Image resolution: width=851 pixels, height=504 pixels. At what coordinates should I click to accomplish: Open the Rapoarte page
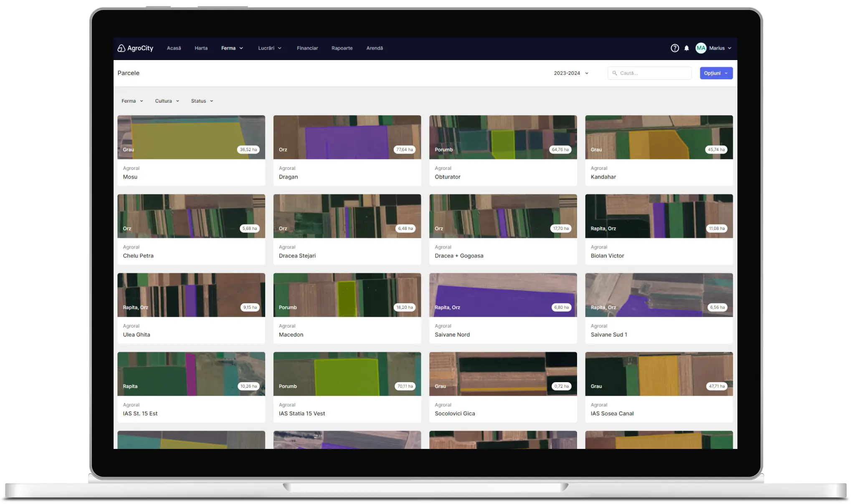[x=342, y=48]
